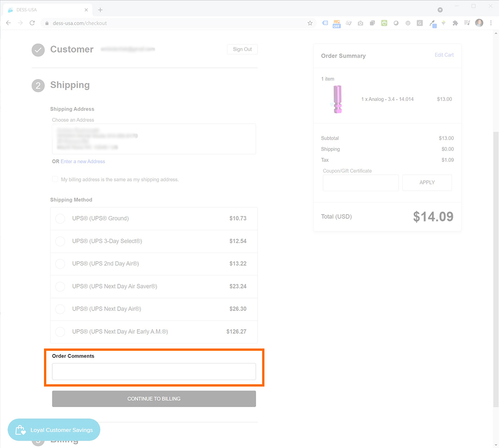Click the Edit Cart link
Image resolution: width=500 pixels, height=448 pixels.
(444, 55)
